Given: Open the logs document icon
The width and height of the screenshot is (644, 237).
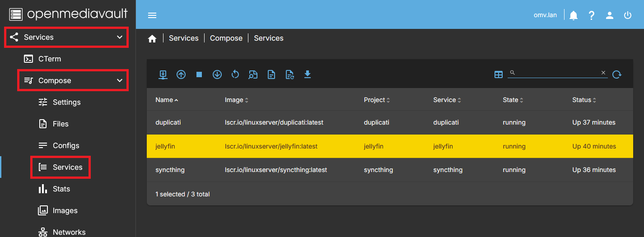Looking at the screenshot, I should [x=271, y=74].
